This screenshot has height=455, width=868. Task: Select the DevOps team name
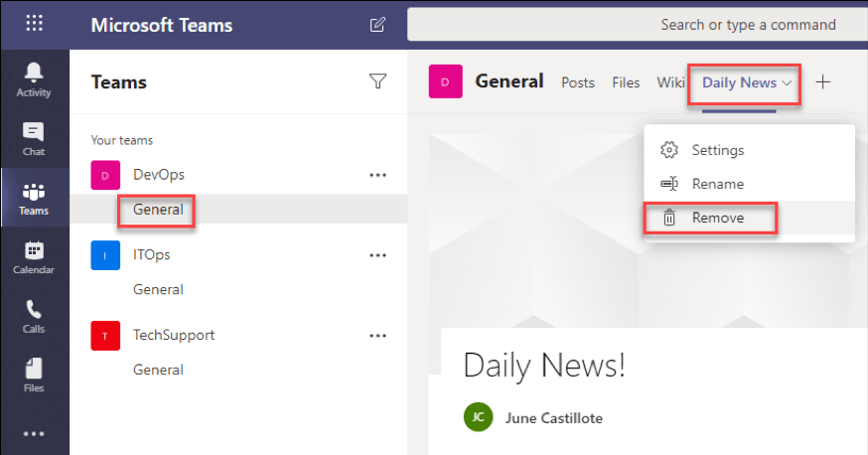(159, 175)
